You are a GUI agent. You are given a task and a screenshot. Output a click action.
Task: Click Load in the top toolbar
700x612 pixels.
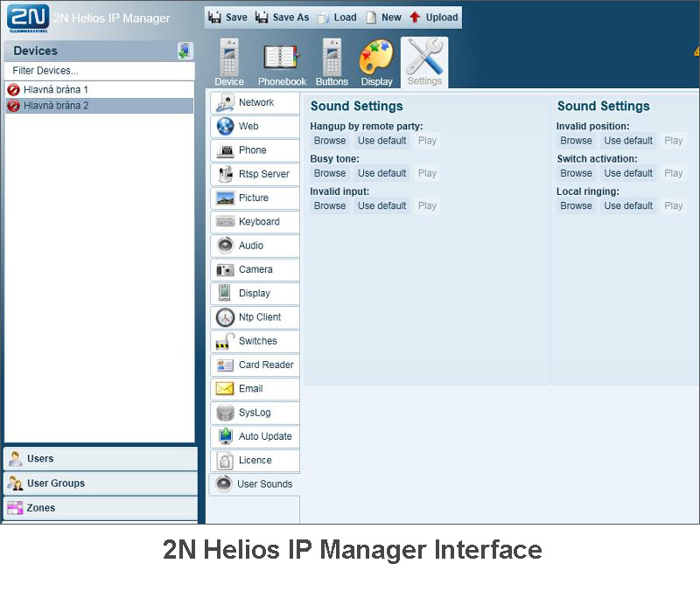pos(337,17)
